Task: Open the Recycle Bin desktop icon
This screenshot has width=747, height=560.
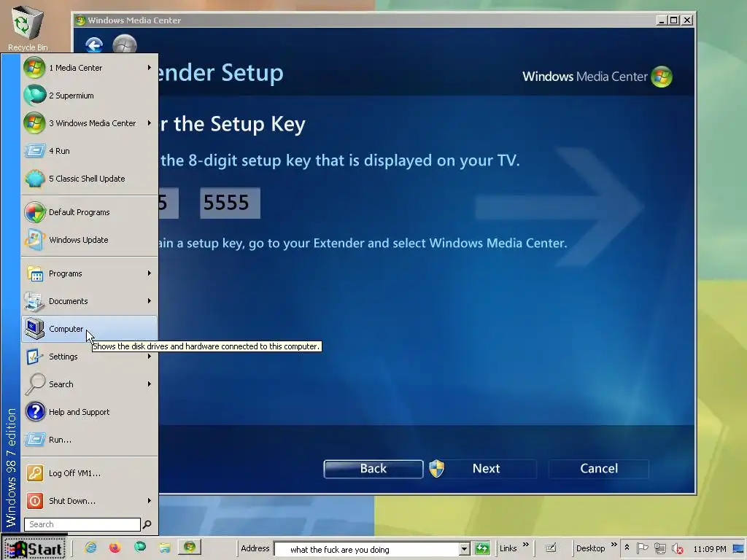Action: (x=28, y=27)
